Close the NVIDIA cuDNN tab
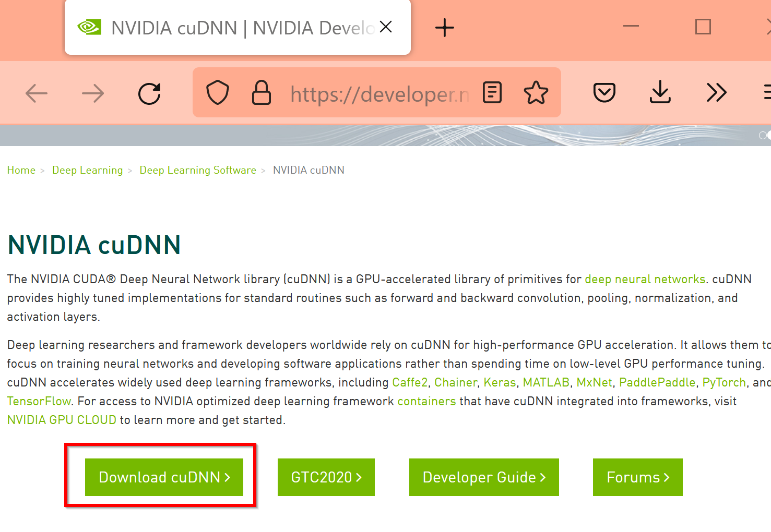 386,27
